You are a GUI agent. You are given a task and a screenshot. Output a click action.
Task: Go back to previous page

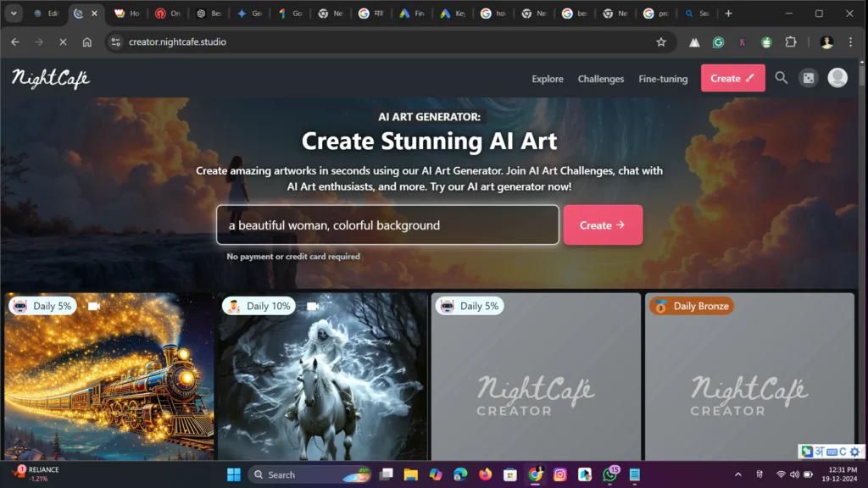coord(15,42)
